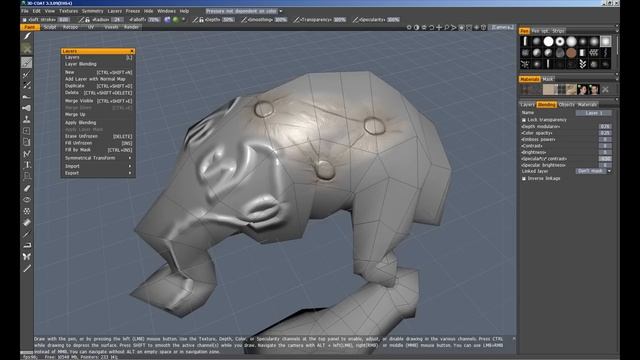This screenshot has width=640, height=360.
Task: Choose the soft square brush alpha, top right
Action: coord(606,41)
